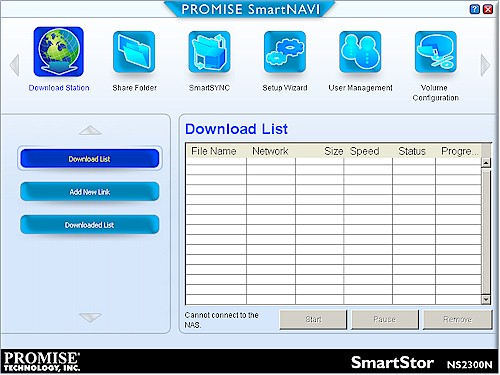Click the Download Station label
Screen dimensions: 500x375
[x=59, y=88]
